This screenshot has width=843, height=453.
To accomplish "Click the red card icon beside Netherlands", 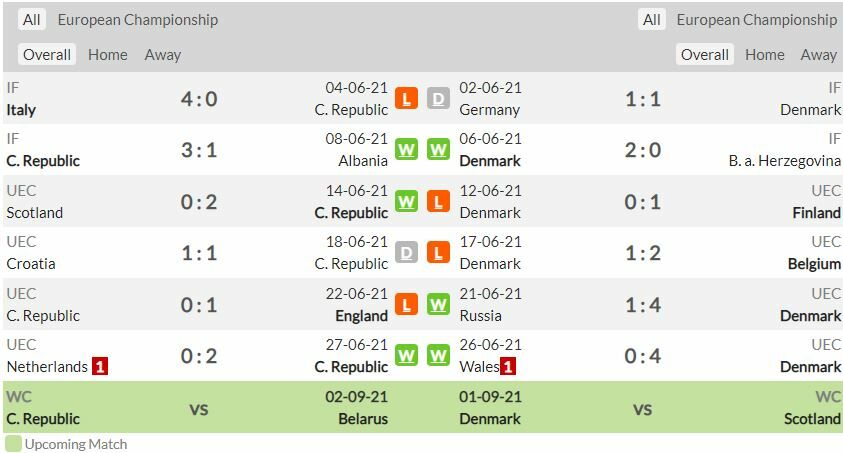I will pyautogui.click(x=100, y=366).
